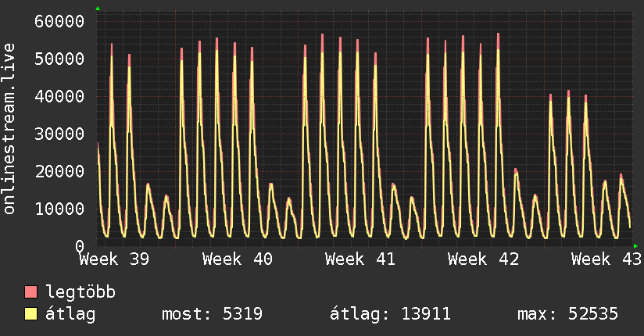Click the 20000 y-axis label
644x336 pixels.
59,171
